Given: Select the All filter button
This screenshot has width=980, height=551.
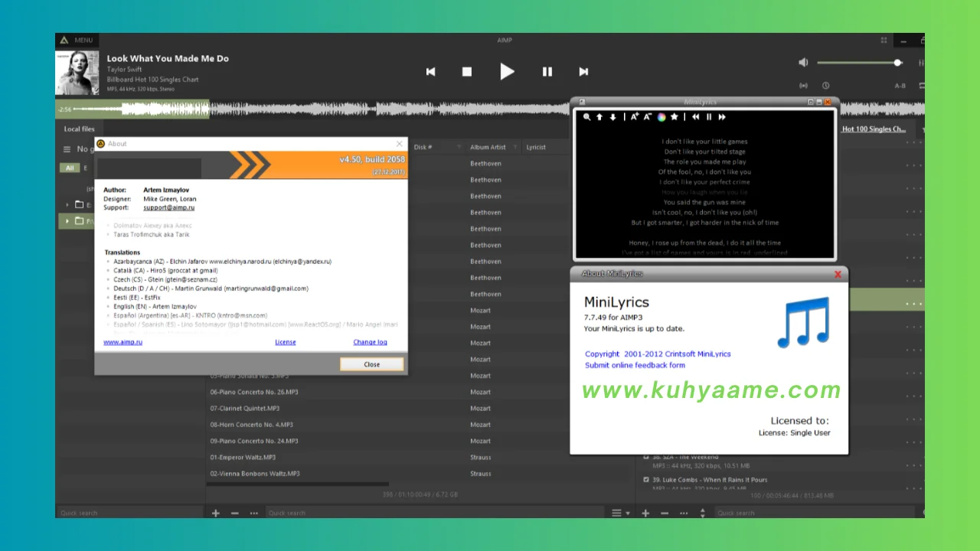Looking at the screenshot, I should pos(70,168).
